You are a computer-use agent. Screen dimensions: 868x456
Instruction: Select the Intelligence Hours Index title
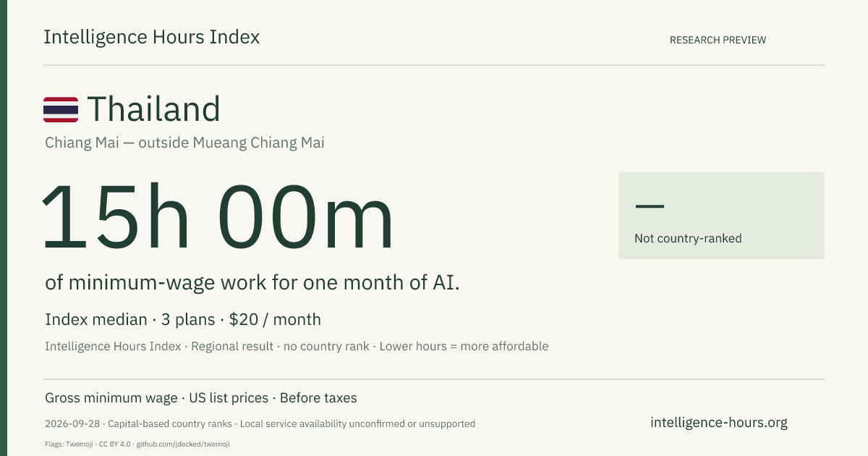tap(152, 38)
